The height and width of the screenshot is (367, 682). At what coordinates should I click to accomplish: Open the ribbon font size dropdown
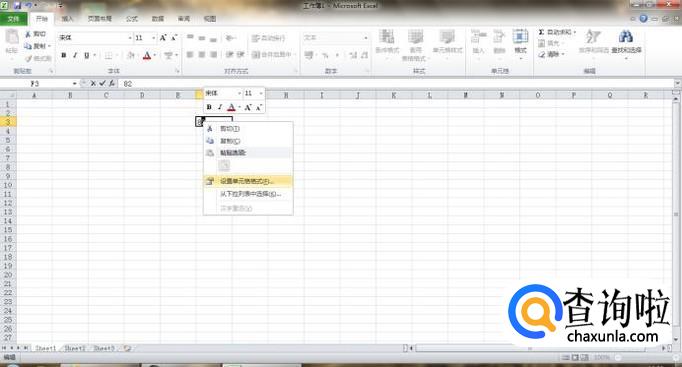coord(154,38)
